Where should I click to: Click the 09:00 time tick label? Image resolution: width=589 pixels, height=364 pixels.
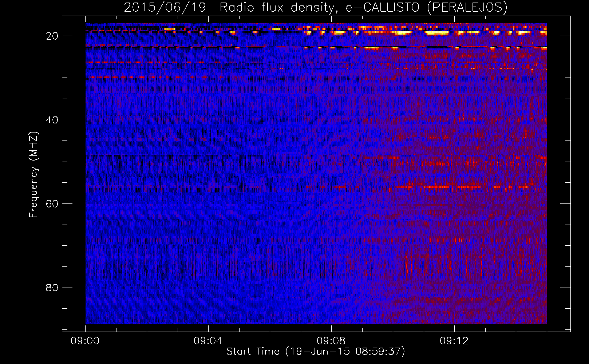coord(85,341)
